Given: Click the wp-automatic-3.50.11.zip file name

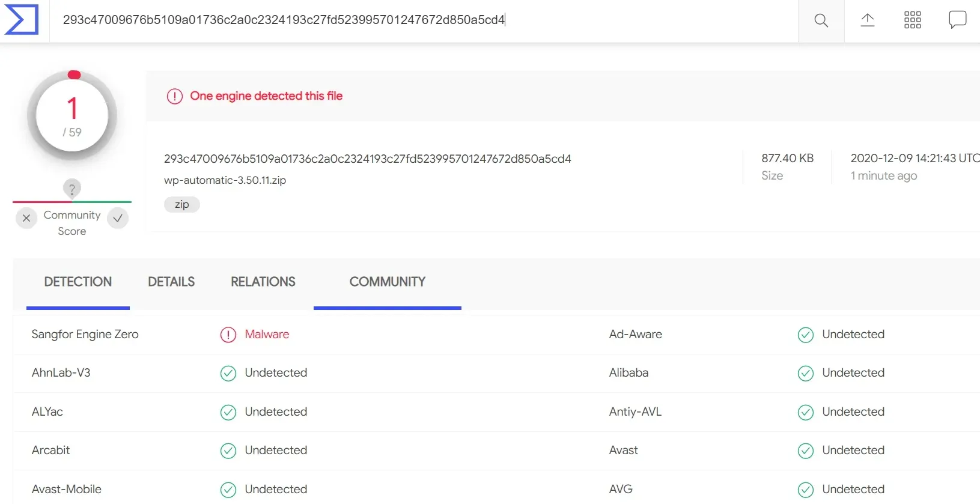Looking at the screenshot, I should (225, 180).
